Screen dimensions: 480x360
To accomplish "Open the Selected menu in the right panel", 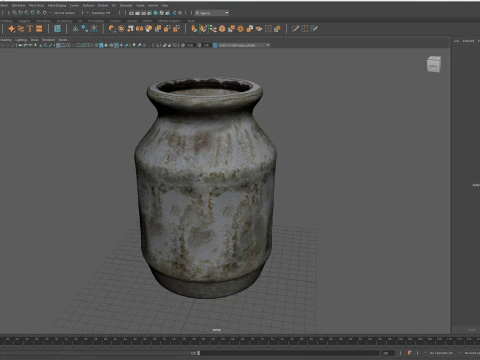I will pyautogui.click(x=468, y=41).
